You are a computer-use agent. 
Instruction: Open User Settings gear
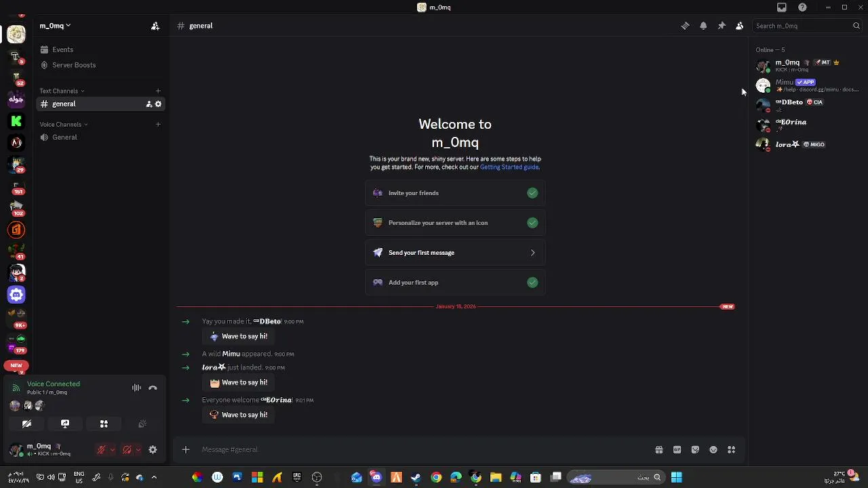[153, 449]
